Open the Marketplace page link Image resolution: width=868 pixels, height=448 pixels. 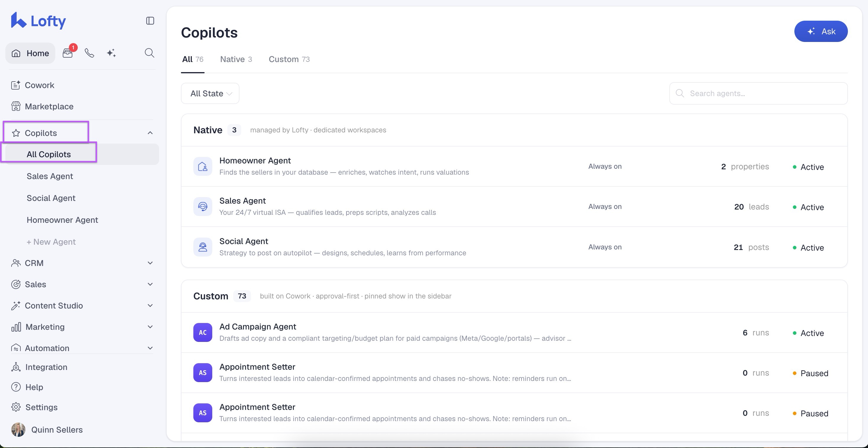pyautogui.click(x=49, y=106)
